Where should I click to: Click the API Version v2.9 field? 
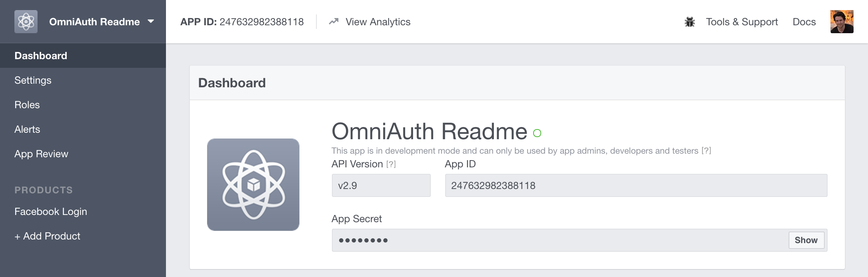tap(381, 185)
